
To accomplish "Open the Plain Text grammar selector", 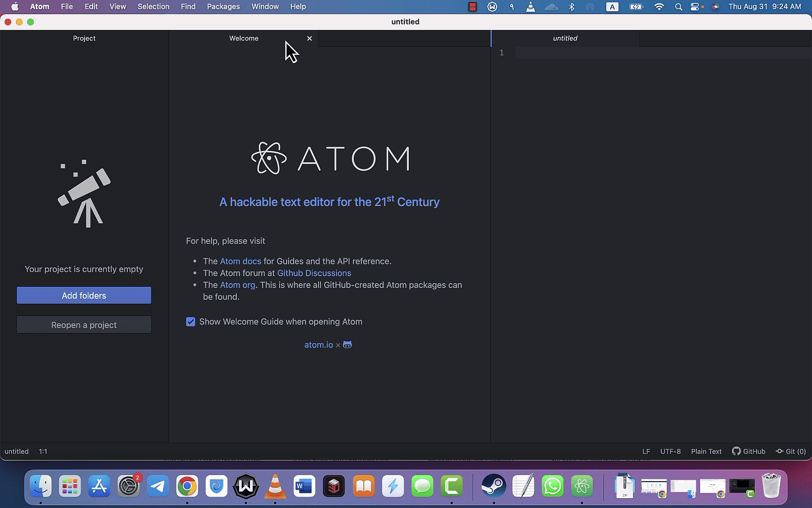I will click(706, 451).
